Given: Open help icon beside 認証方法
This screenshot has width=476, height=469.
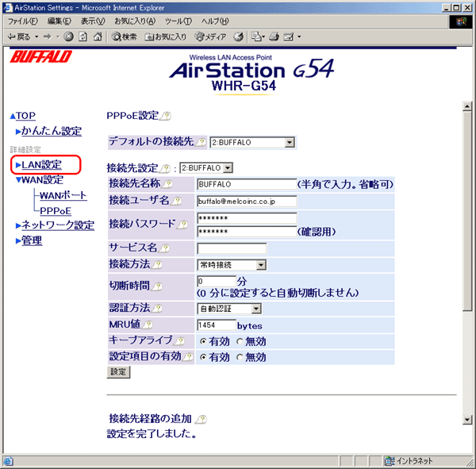Looking at the screenshot, I should coord(157,308).
